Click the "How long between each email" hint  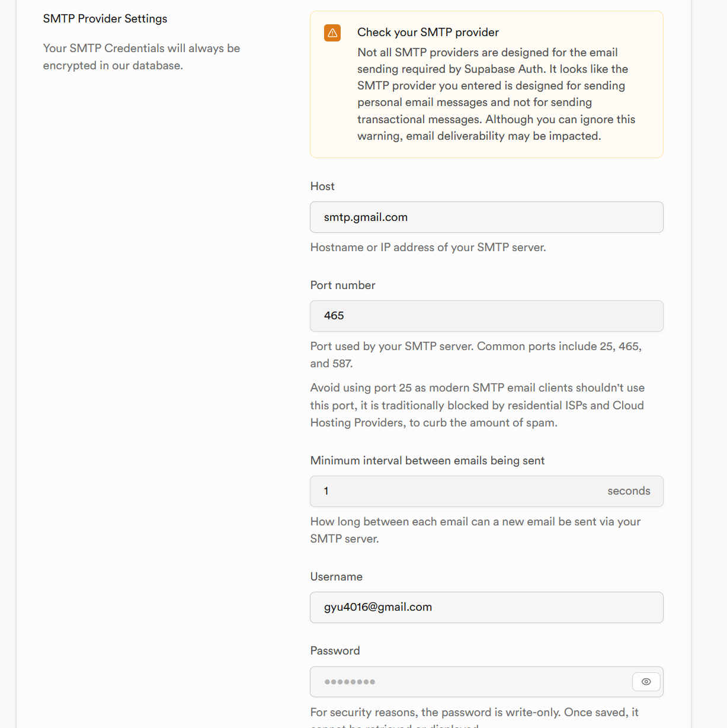475,530
